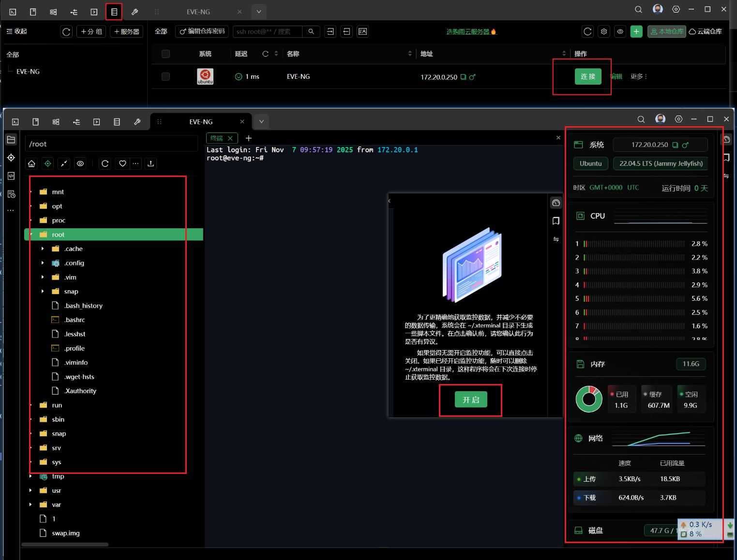
Task: Open server list icon in the back window toolbar
Action: tap(114, 12)
